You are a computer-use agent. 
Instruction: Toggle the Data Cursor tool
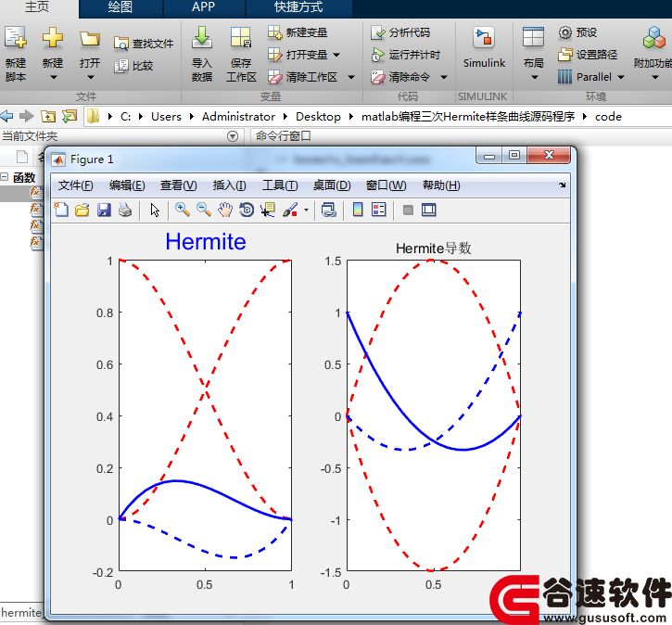(268, 210)
